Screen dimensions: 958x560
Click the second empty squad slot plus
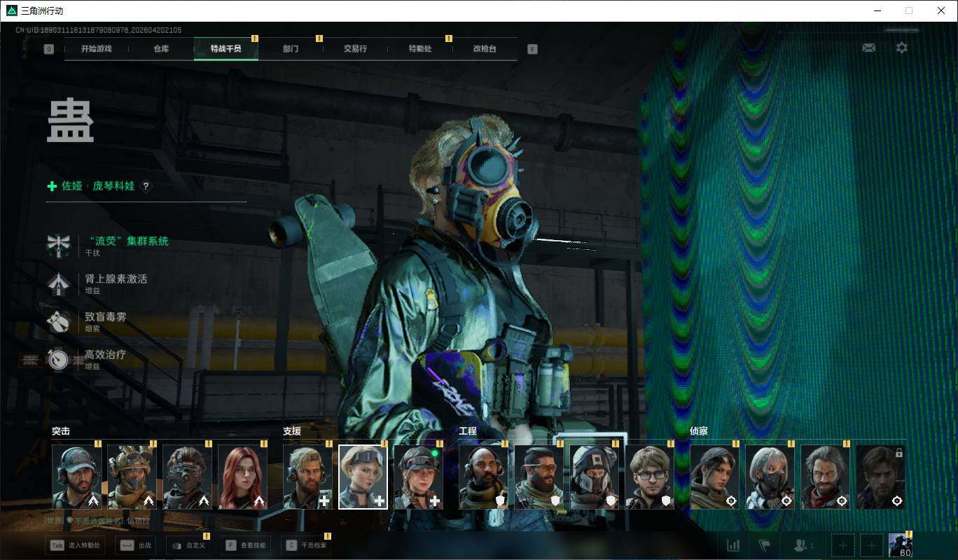(871, 545)
